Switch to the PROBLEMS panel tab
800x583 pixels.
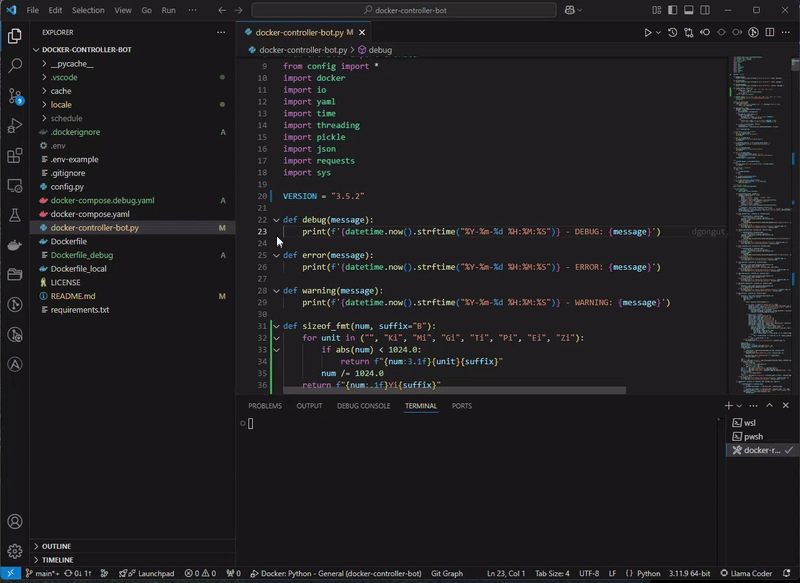[x=265, y=406]
